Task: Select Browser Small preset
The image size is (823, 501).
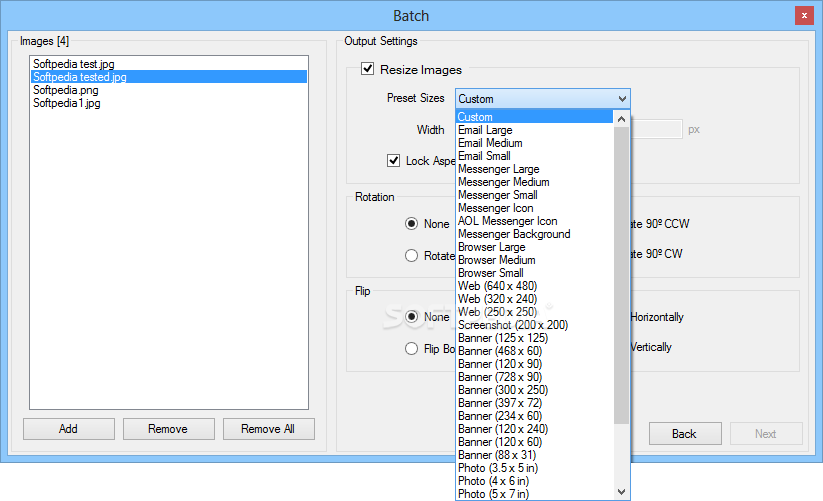Action: click(x=534, y=273)
